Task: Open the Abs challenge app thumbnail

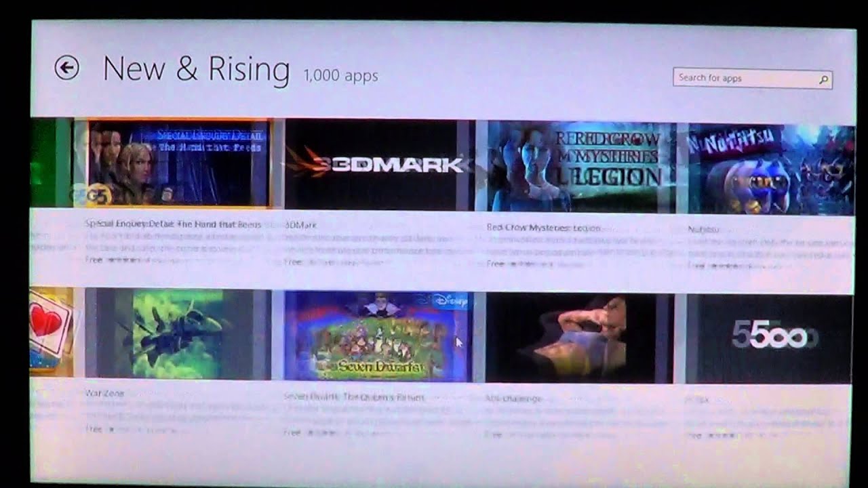Action: [578, 338]
